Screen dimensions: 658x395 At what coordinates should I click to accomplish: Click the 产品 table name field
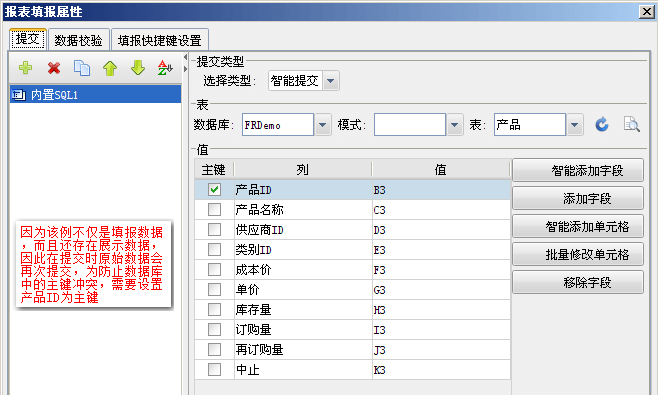(530, 125)
